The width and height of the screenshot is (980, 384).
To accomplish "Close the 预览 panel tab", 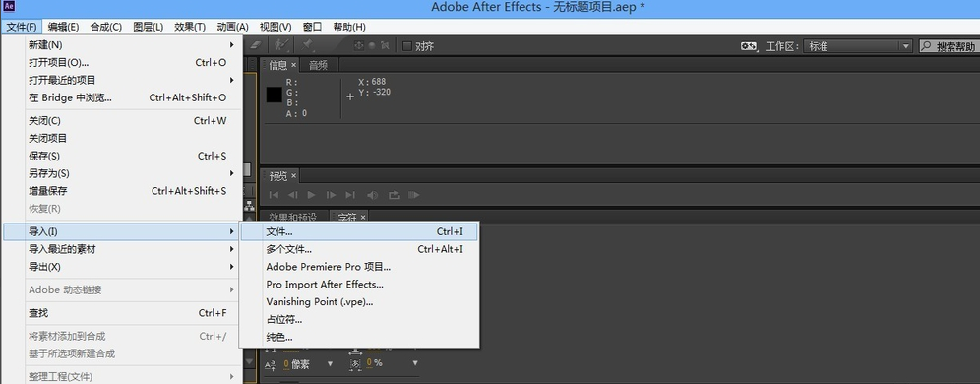I will click(x=294, y=176).
